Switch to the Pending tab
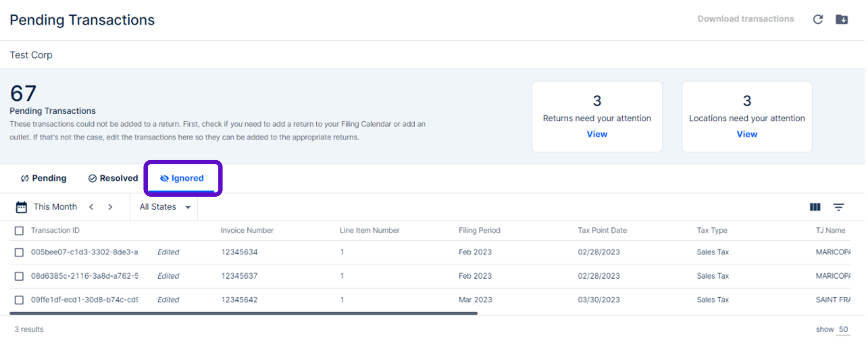The width and height of the screenshot is (868, 355). (x=44, y=178)
